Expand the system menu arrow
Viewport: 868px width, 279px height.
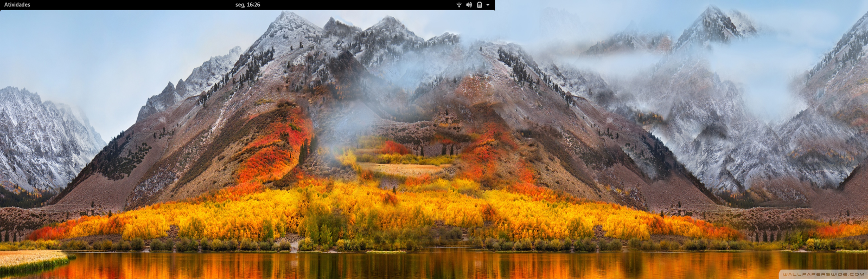coord(488,5)
